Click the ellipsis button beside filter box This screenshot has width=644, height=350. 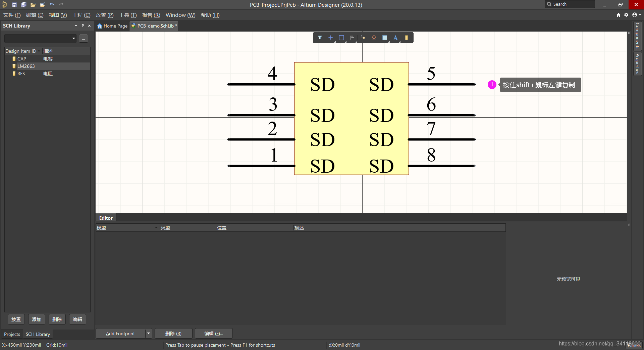(84, 38)
